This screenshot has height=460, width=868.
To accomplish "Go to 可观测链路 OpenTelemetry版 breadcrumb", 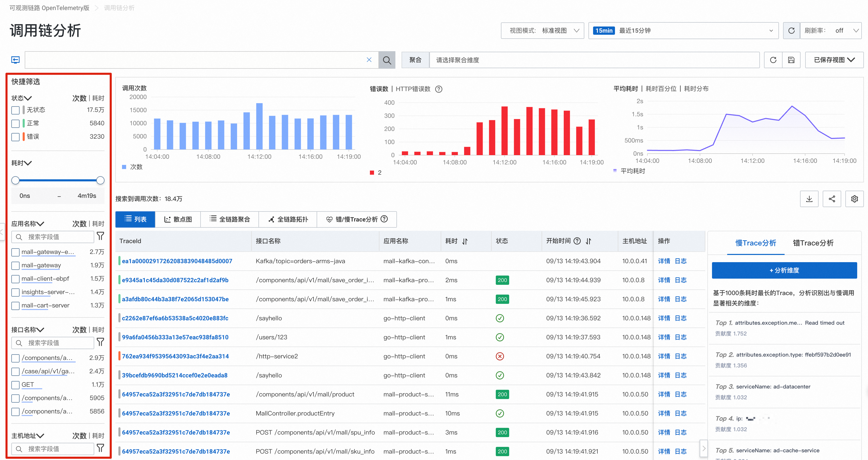I will click(49, 8).
